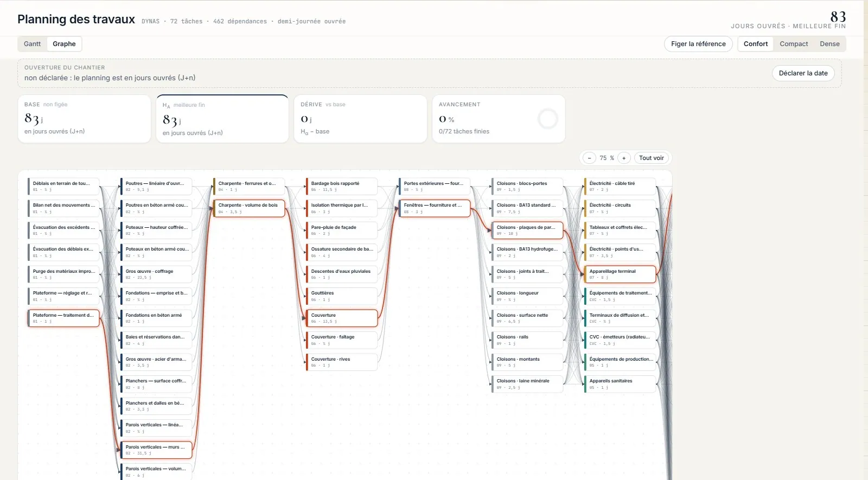Click the Descentes d'eaux pluviales node
The width and height of the screenshot is (868, 480).
tap(342, 274)
